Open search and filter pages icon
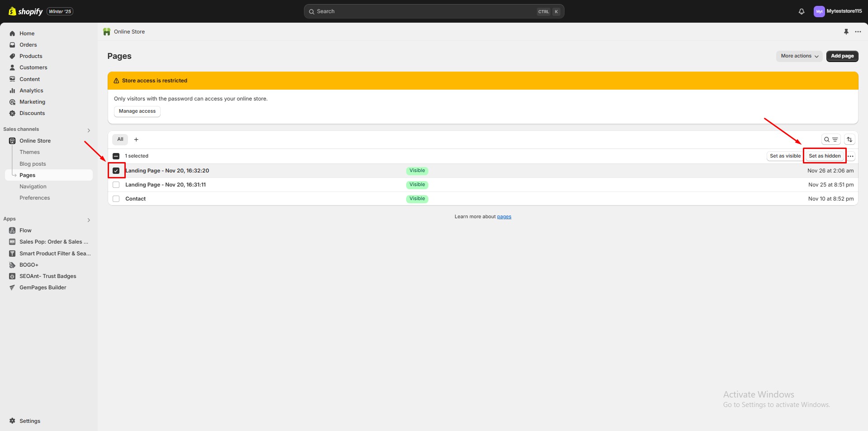The width and height of the screenshot is (868, 431). (x=830, y=139)
